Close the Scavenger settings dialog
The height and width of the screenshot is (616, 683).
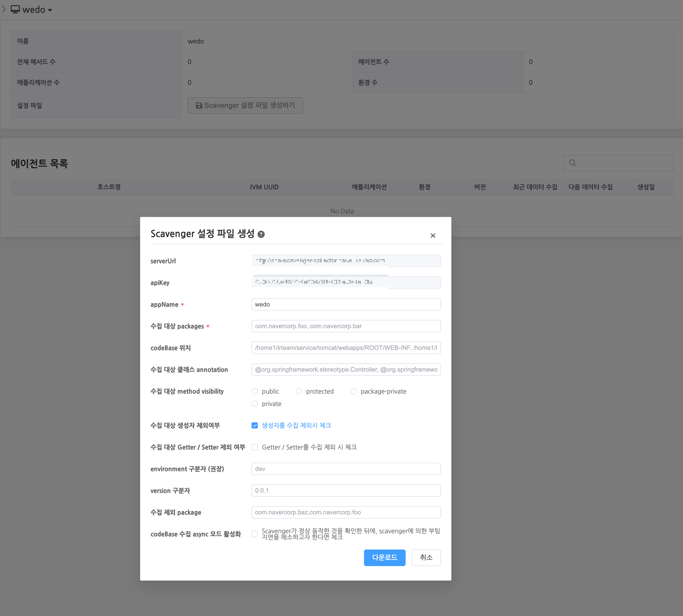tap(433, 236)
